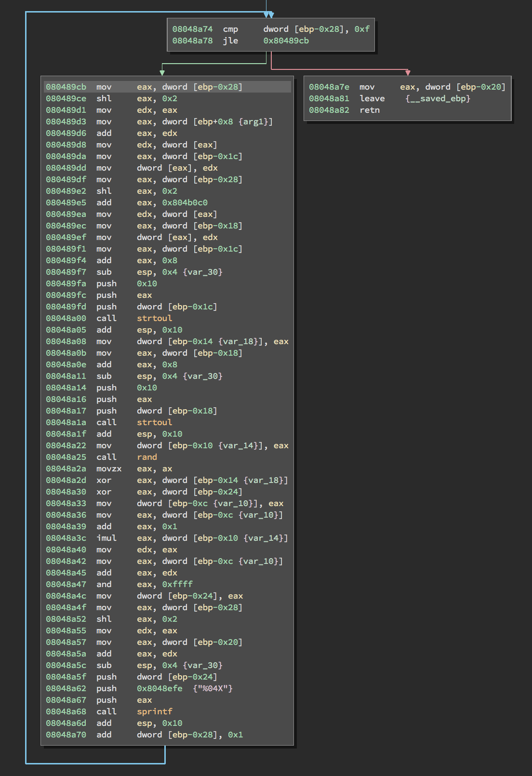Select the mov at address 08048a7e
The height and width of the screenshot is (776, 532).
(x=407, y=87)
